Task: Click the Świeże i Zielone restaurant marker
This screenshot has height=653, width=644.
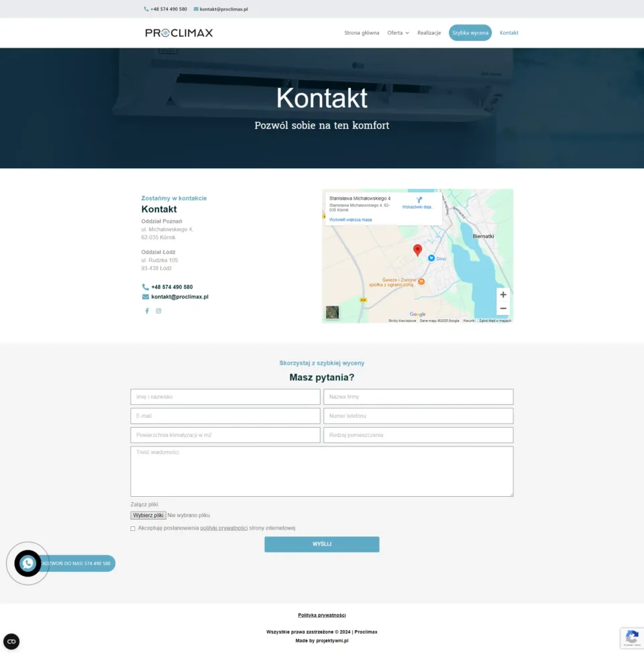Action: pyautogui.click(x=421, y=282)
